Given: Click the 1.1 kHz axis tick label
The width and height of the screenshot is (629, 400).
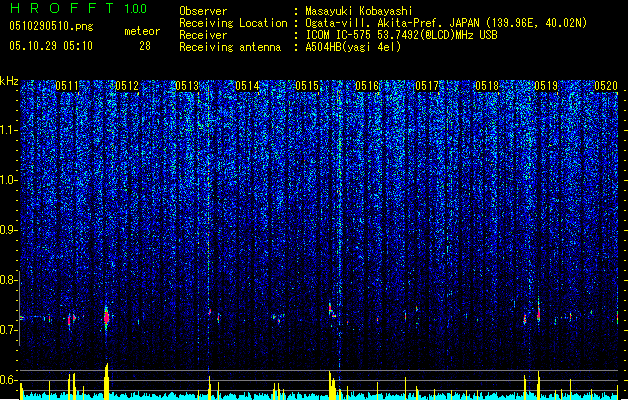Looking at the screenshot, I should tap(8, 130).
